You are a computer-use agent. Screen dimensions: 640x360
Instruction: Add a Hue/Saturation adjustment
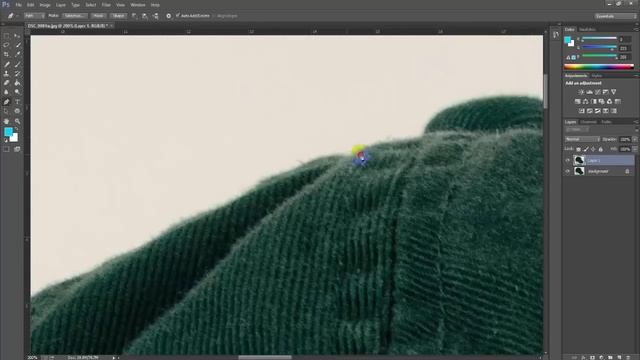[577, 101]
